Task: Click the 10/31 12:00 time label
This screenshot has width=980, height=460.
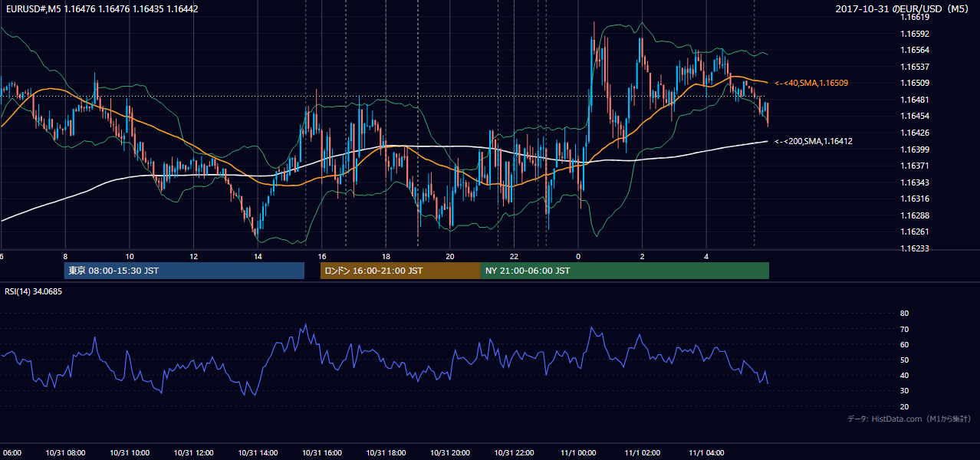Action: [x=193, y=453]
